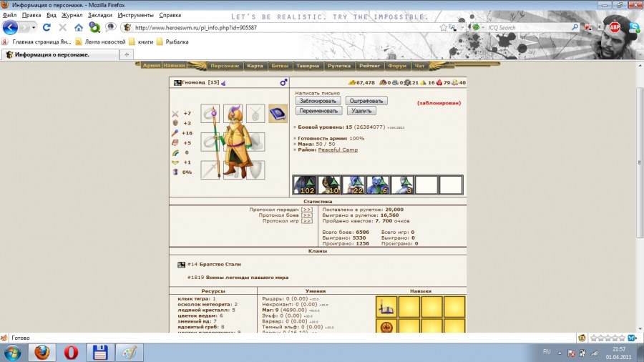Open the Правка menu

coord(31,15)
